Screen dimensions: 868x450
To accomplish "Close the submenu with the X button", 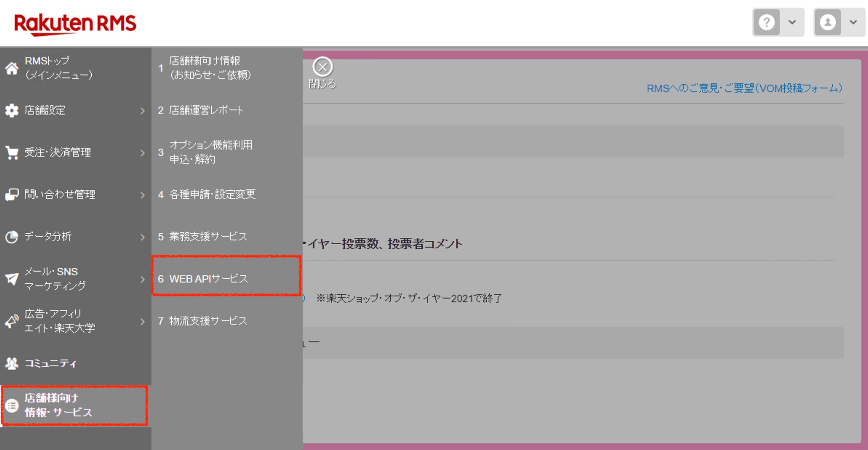I will click(322, 67).
